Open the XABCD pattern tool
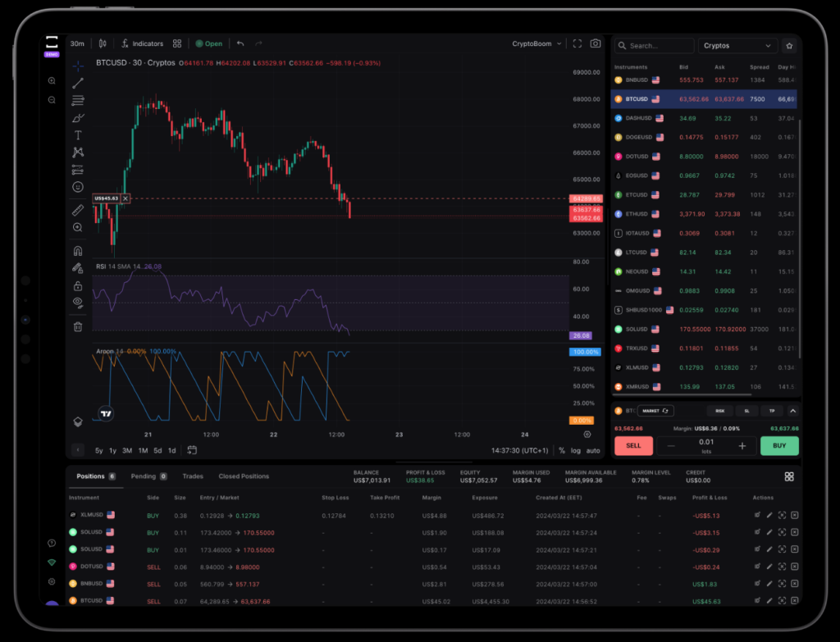Screen dimensions: 840x642 click(x=77, y=153)
